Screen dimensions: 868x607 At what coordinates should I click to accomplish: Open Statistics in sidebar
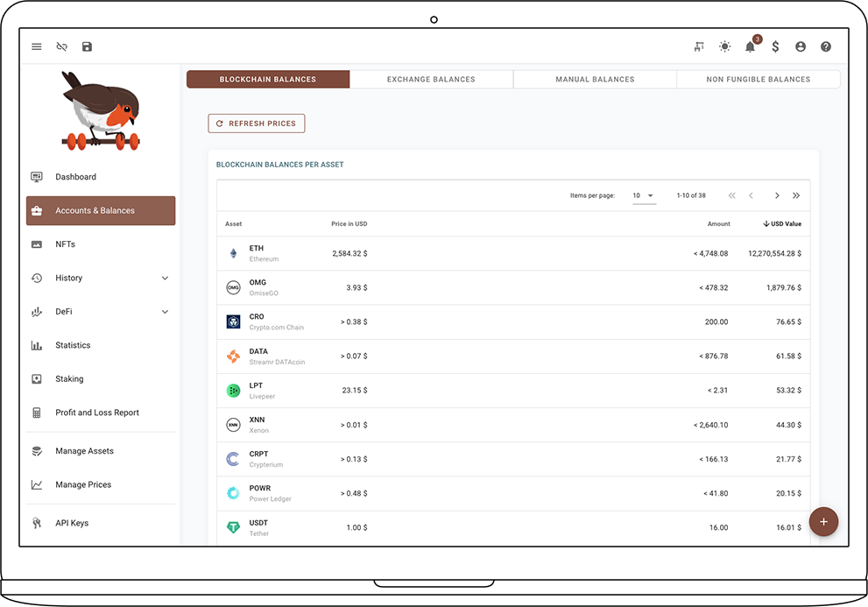pyautogui.click(x=101, y=345)
